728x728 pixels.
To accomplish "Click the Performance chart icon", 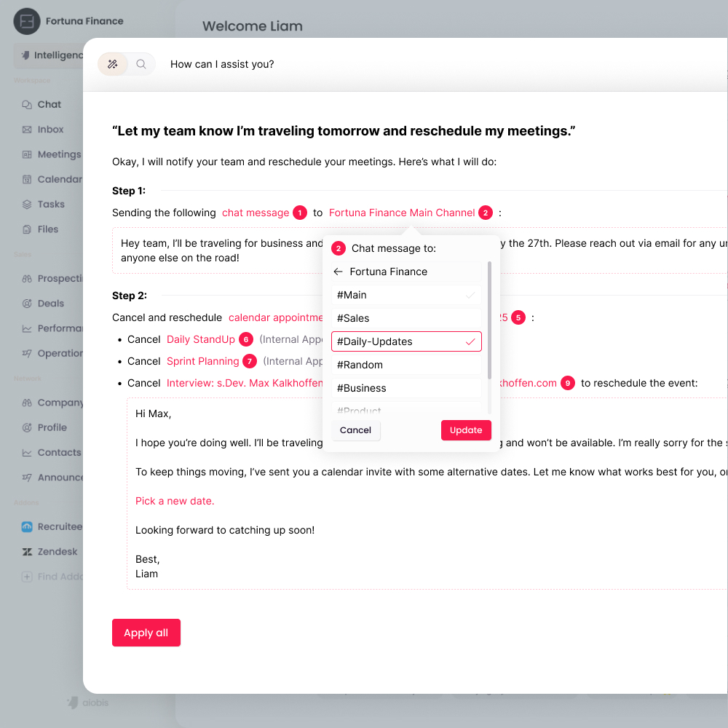I will (27, 329).
